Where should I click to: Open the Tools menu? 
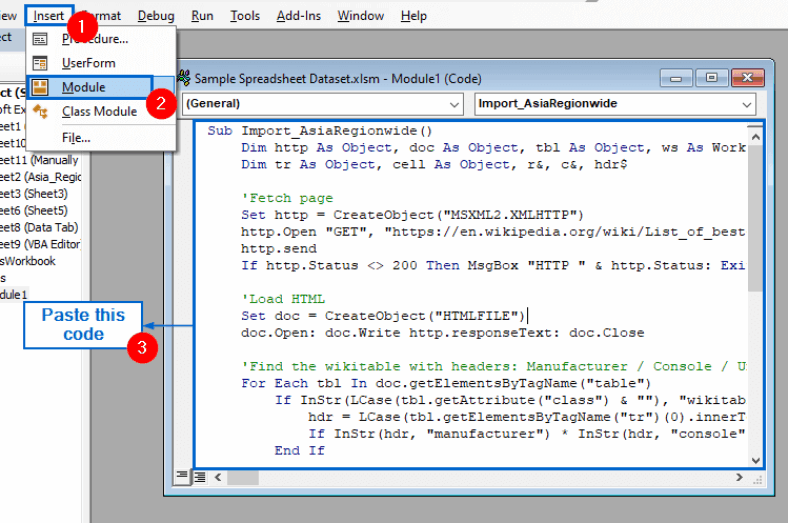245,16
